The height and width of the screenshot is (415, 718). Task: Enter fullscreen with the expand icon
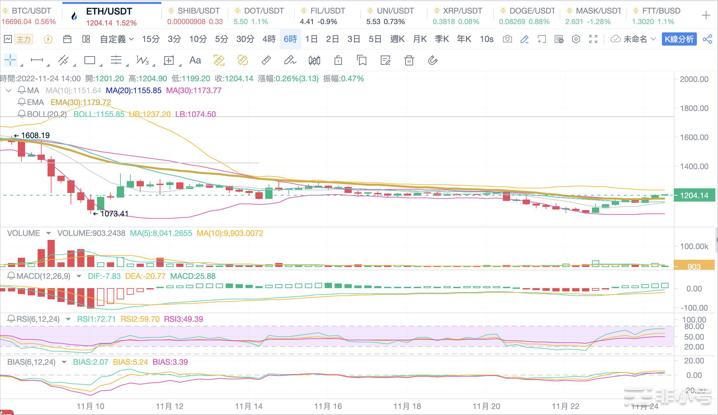[x=593, y=39]
